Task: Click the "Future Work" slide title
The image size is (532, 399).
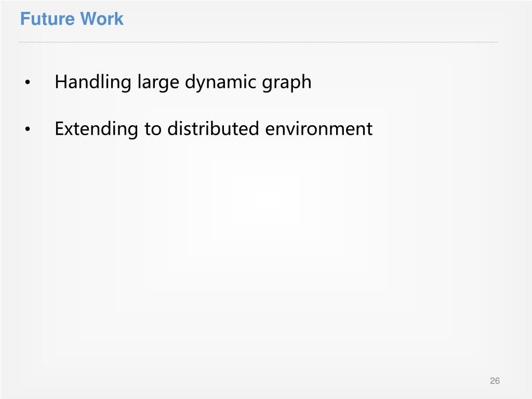Action: (72, 19)
